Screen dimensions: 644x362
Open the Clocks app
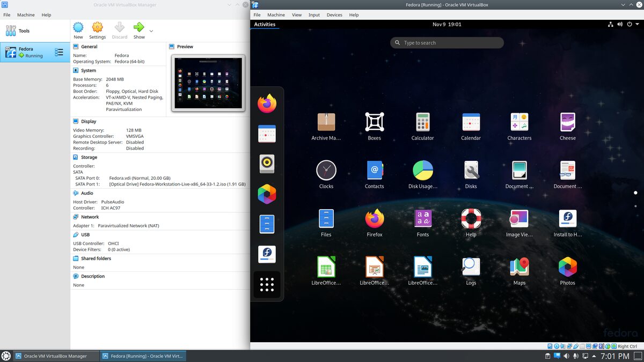point(326,171)
